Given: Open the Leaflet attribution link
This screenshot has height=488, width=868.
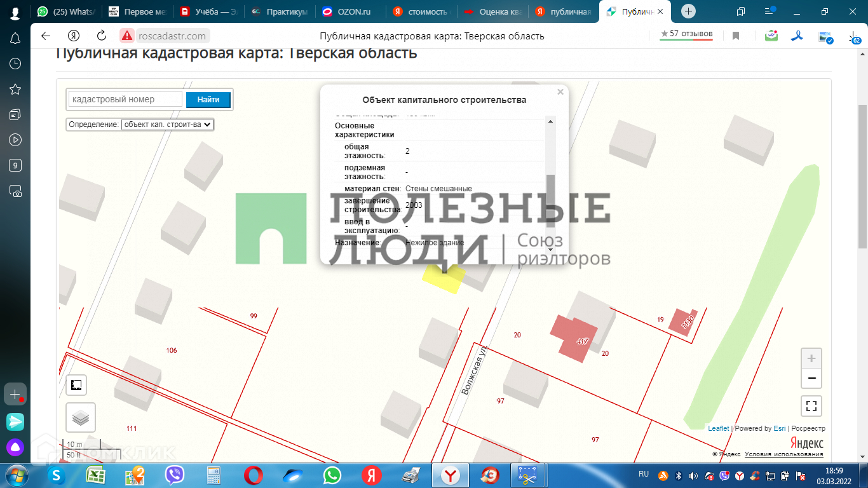Looking at the screenshot, I should coord(719,428).
